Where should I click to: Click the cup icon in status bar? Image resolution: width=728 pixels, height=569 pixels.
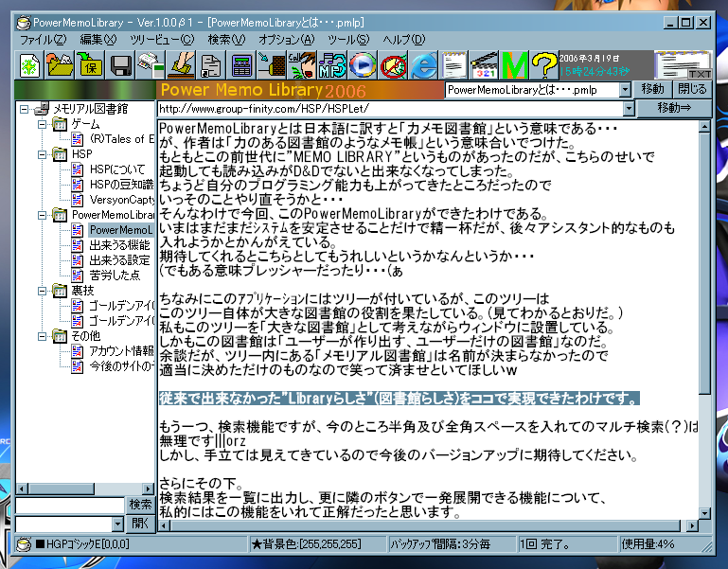pos(24,544)
